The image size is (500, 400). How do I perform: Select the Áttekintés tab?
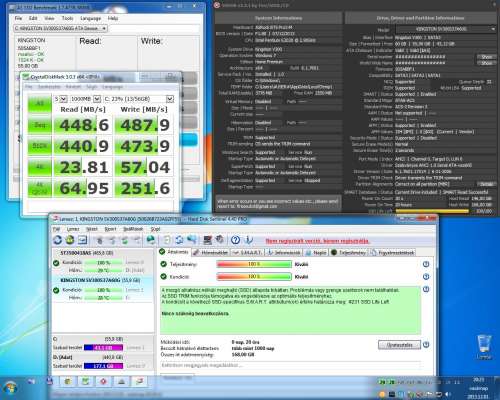click(x=174, y=252)
